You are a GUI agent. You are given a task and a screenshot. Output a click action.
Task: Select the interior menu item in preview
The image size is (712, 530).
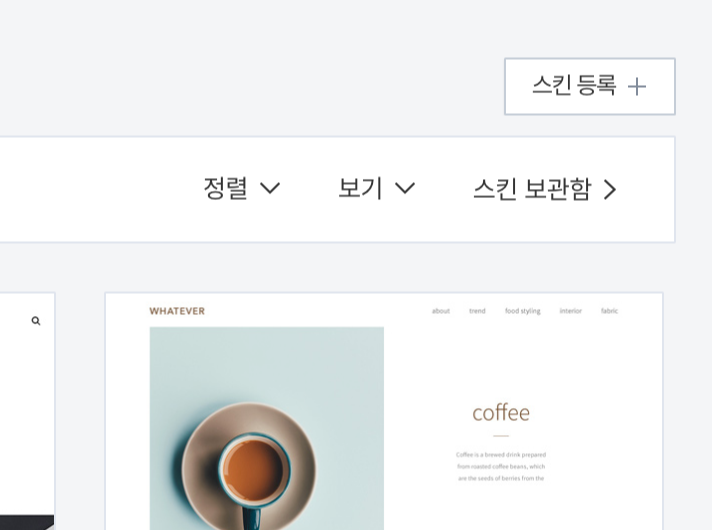tap(570, 311)
